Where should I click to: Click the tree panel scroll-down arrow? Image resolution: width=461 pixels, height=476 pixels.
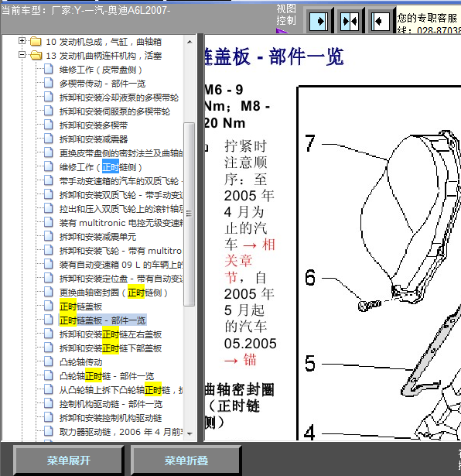coord(190,433)
